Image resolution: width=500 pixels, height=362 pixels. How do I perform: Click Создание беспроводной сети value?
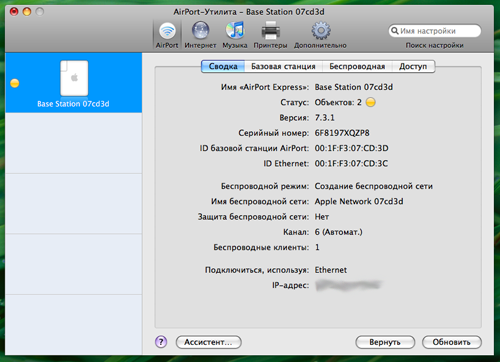[x=374, y=186]
